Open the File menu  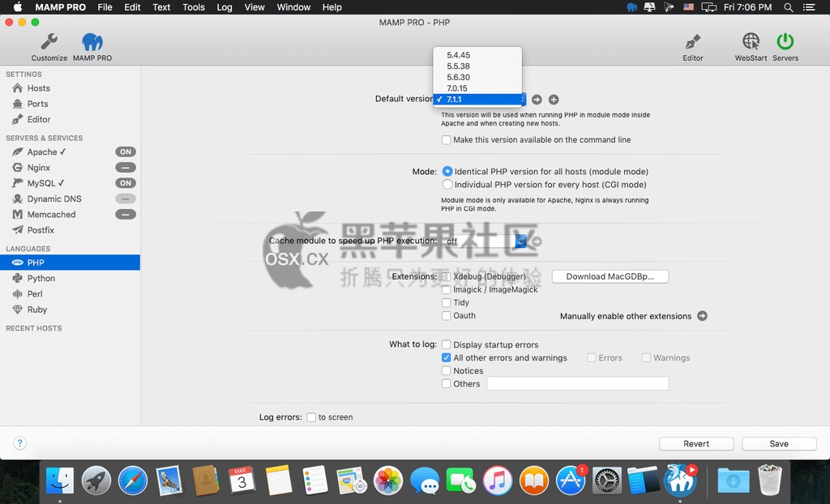pos(105,6)
